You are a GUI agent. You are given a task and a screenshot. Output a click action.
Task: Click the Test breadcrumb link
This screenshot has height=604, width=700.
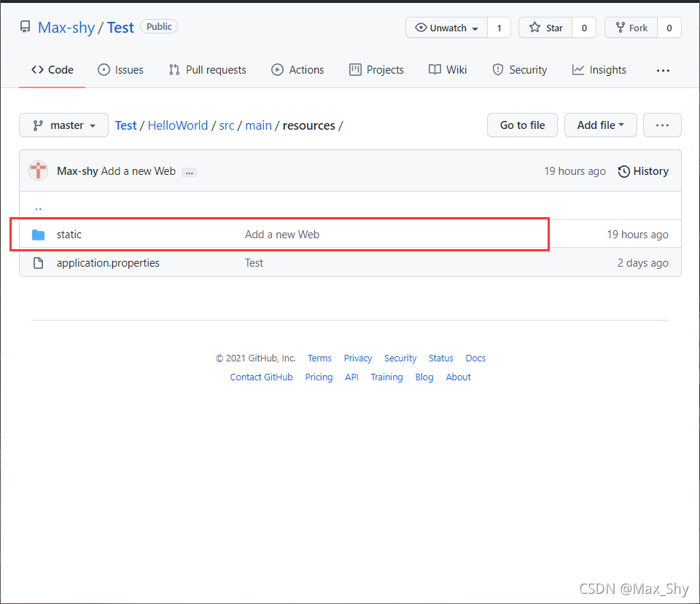tap(126, 126)
